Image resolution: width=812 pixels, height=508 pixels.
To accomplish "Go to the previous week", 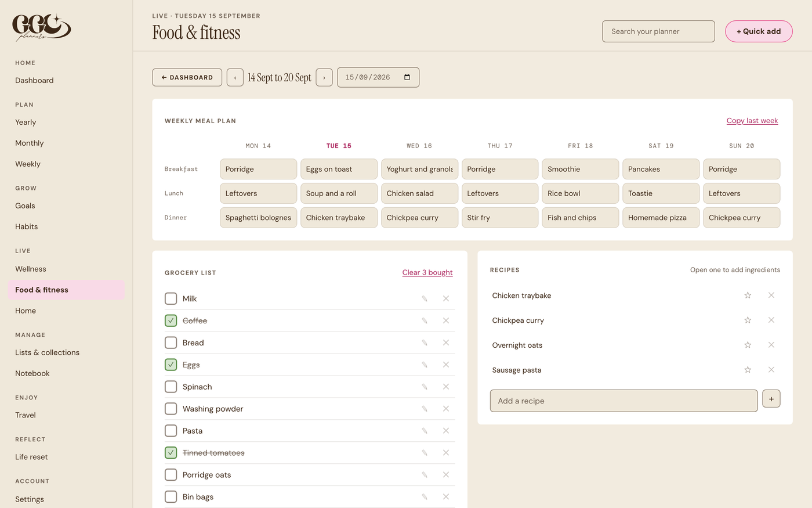I will tap(235, 77).
